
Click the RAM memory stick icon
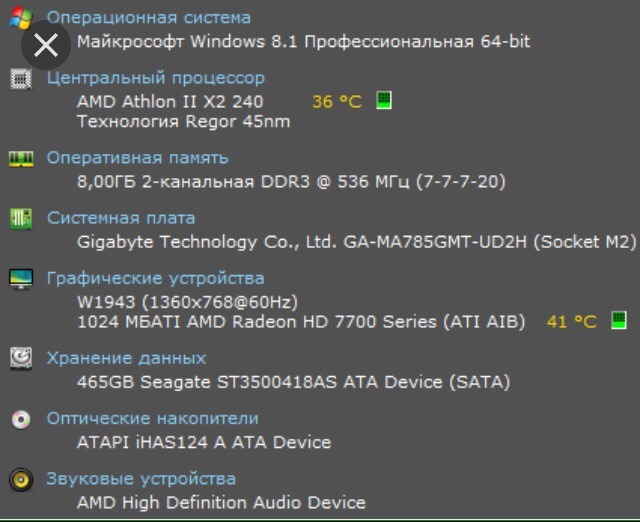pos(20,158)
